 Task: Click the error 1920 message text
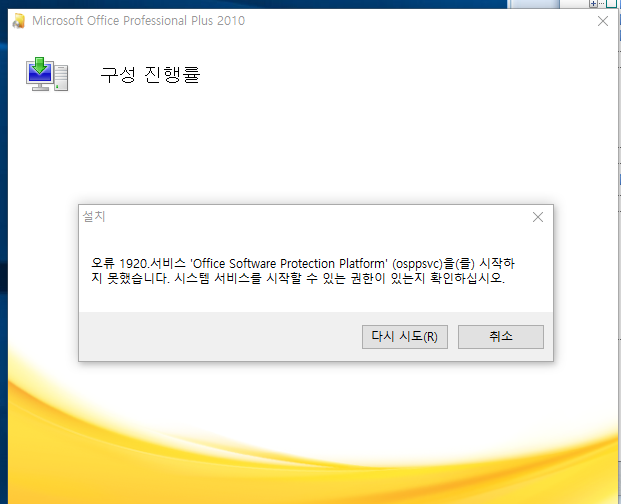[x=303, y=271]
